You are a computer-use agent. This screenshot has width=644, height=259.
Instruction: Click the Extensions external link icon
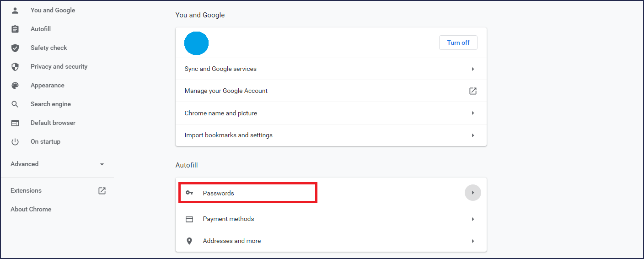pyautogui.click(x=102, y=190)
